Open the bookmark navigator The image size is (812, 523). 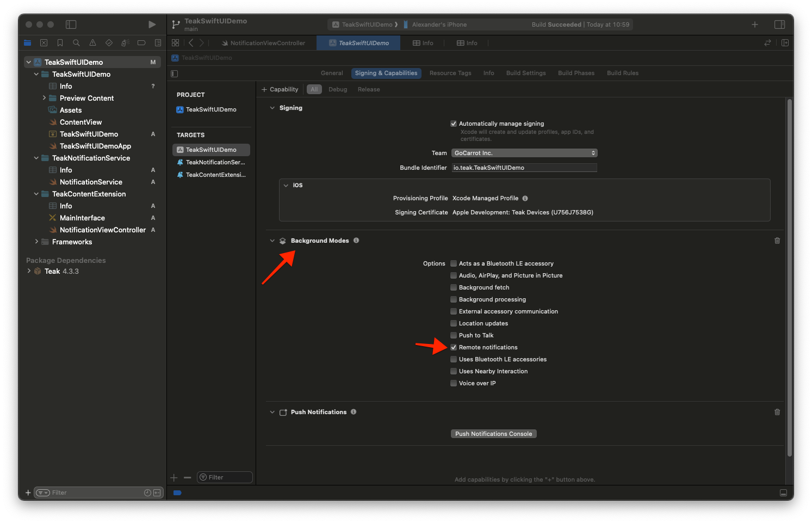point(60,42)
